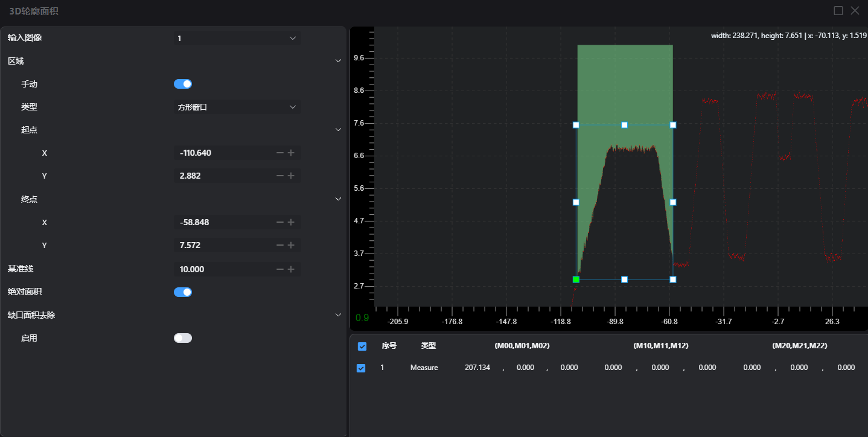Increase 起点 Y with plus button
This screenshot has width=868, height=437.
click(x=291, y=176)
